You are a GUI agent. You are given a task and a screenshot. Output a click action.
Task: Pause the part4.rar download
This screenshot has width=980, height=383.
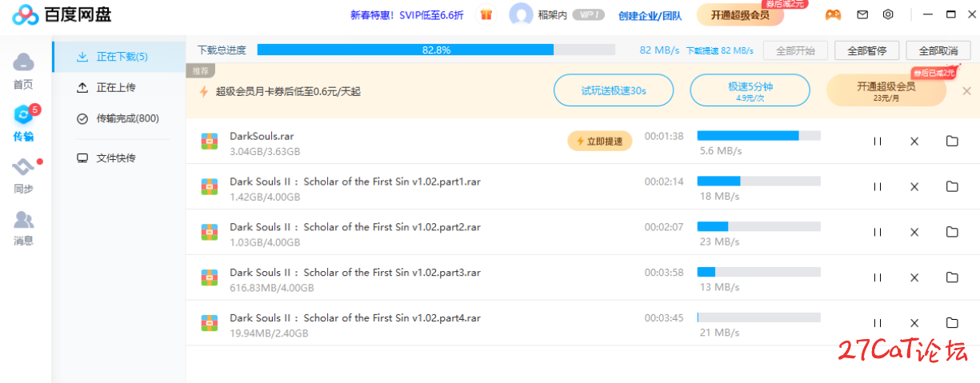click(878, 323)
